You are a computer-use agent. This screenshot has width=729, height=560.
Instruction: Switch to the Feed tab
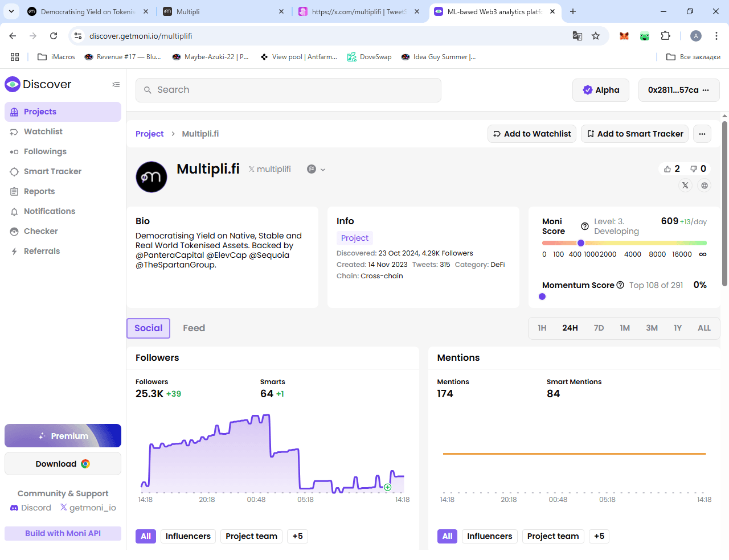(194, 328)
